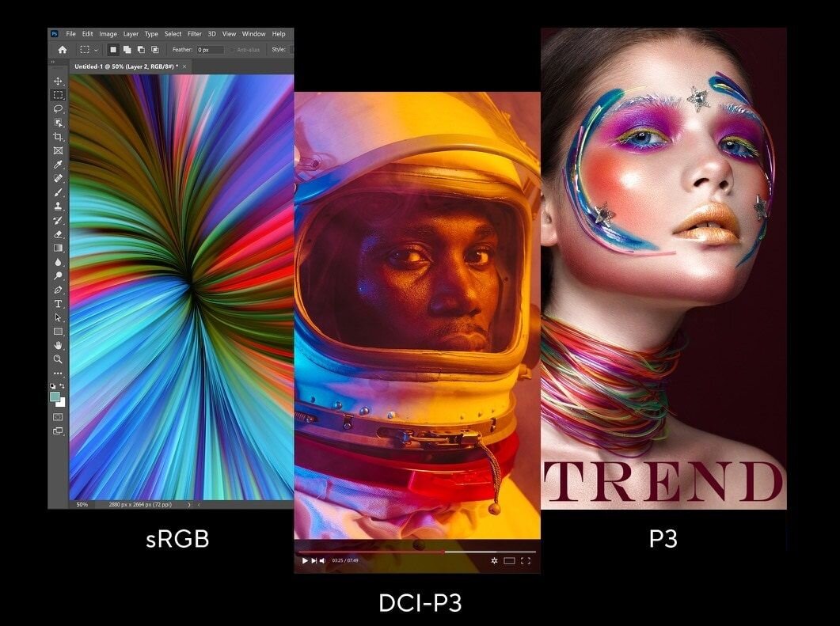Image resolution: width=840 pixels, height=626 pixels.
Task: Select the Horizontal Type tool
Action: 58,304
